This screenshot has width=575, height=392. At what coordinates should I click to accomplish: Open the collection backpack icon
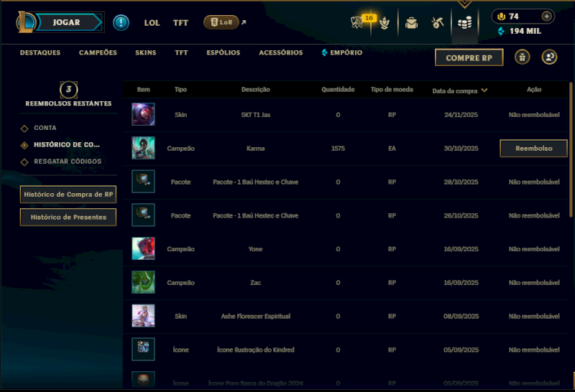pos(411,23)
